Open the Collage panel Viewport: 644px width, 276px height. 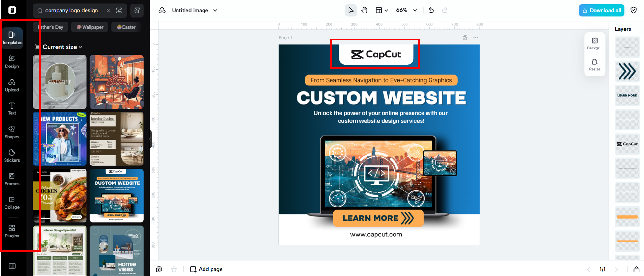[x=12, y=203]
